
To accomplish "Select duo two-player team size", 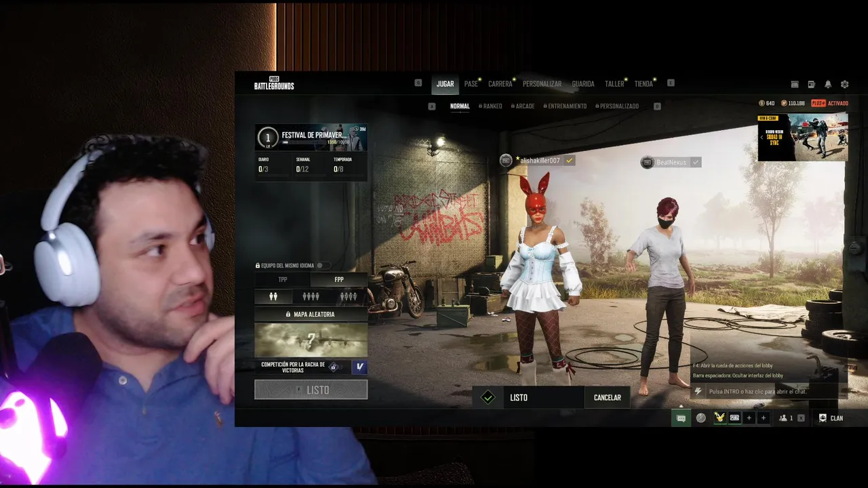I will pyautogui.click(x=273, y=296).
